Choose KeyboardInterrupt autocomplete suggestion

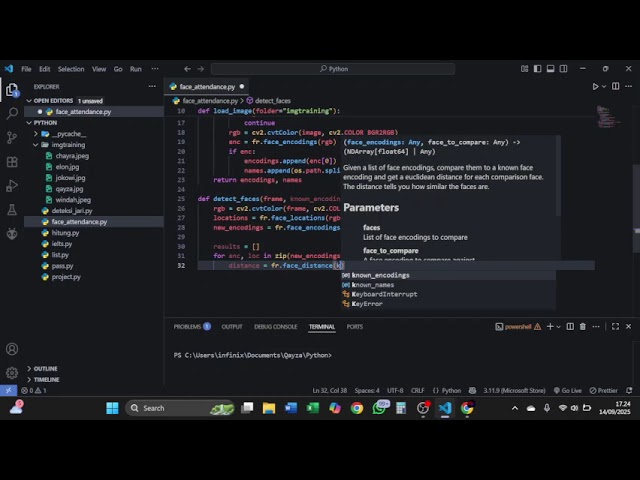[x=448, y=294]
